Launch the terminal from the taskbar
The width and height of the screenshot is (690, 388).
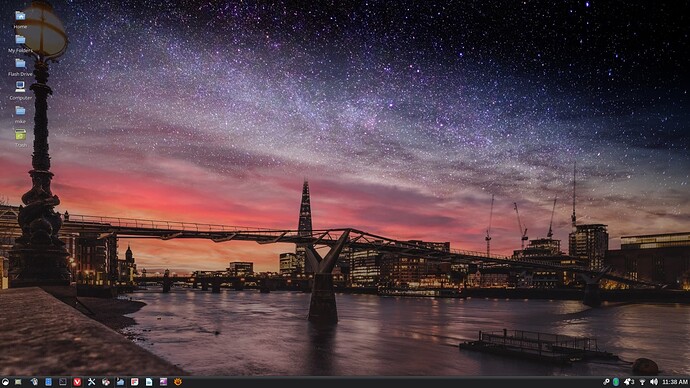point(62,382)
